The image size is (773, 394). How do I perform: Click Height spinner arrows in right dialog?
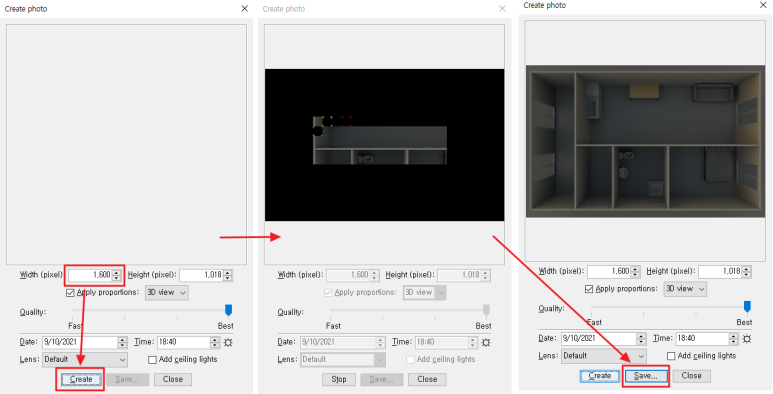[746, 271]
